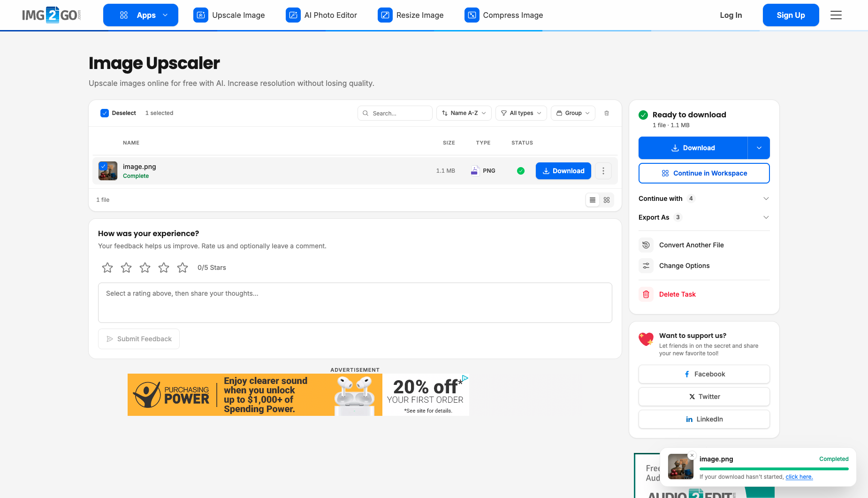868x498 pixels.
Task: Click the large Download button in sidebar
Action: pos(693,148)
